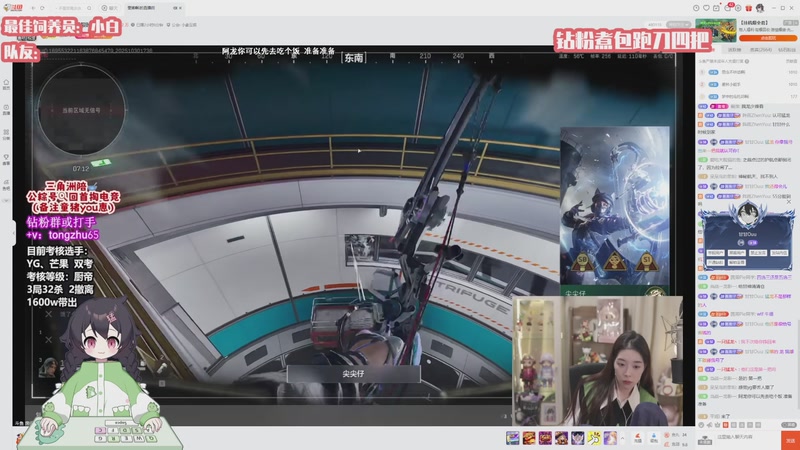Open the user avatar menu in the title bar
Image resolution: width=800 pixels, height=450 pixels.
click(x=760, y=8)
